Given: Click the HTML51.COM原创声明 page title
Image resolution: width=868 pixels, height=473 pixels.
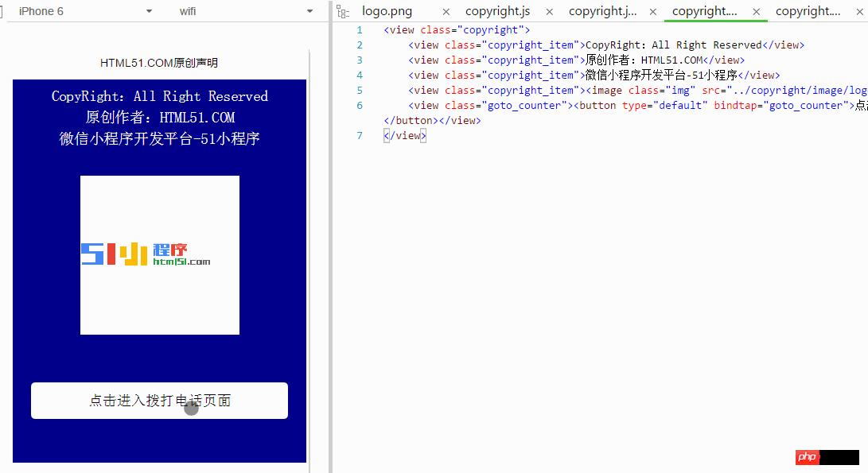Looking at the screenshot, I should point(159,63).
